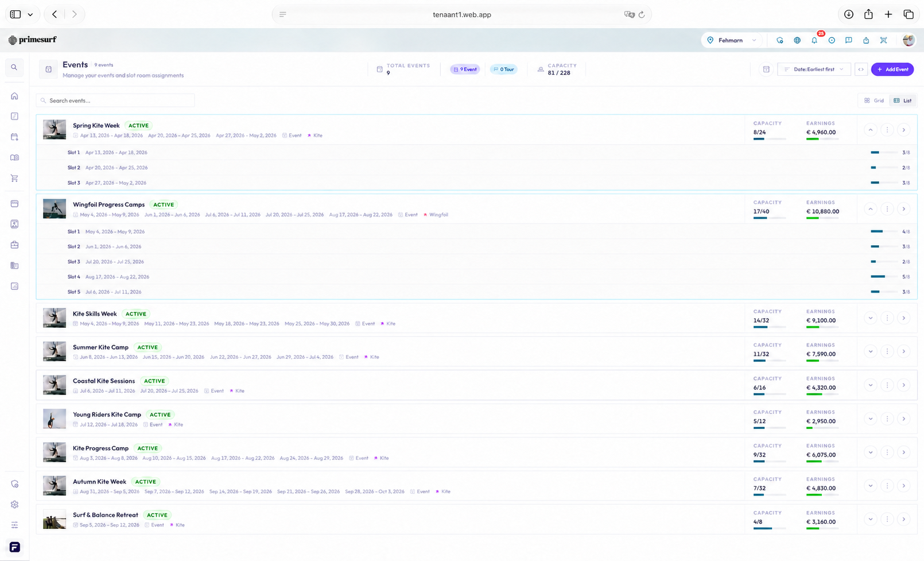This screenshot has height=561, width=924.
Task: Click the primesurf logo
Action: (32, 40)
